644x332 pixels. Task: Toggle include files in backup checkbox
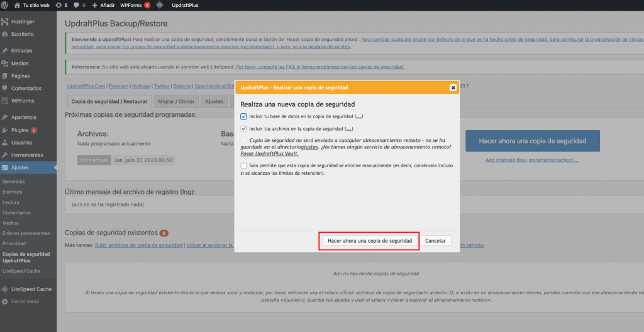(x=244, y=129)
